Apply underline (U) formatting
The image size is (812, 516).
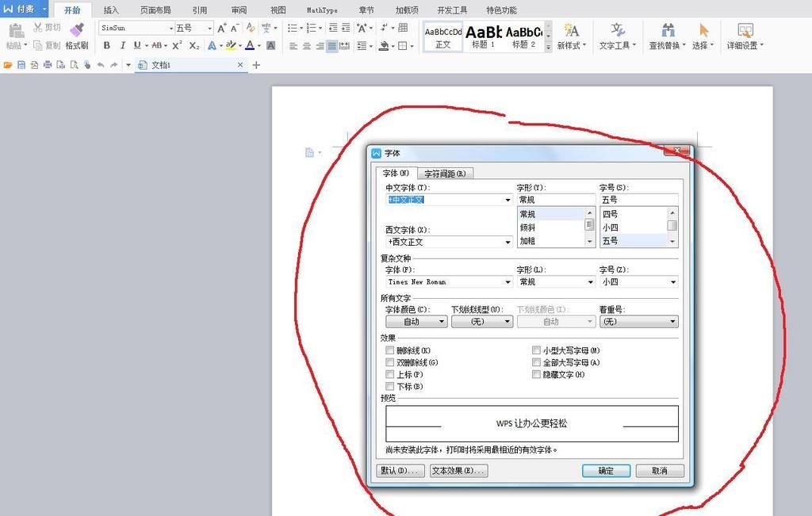click(136, 45)
